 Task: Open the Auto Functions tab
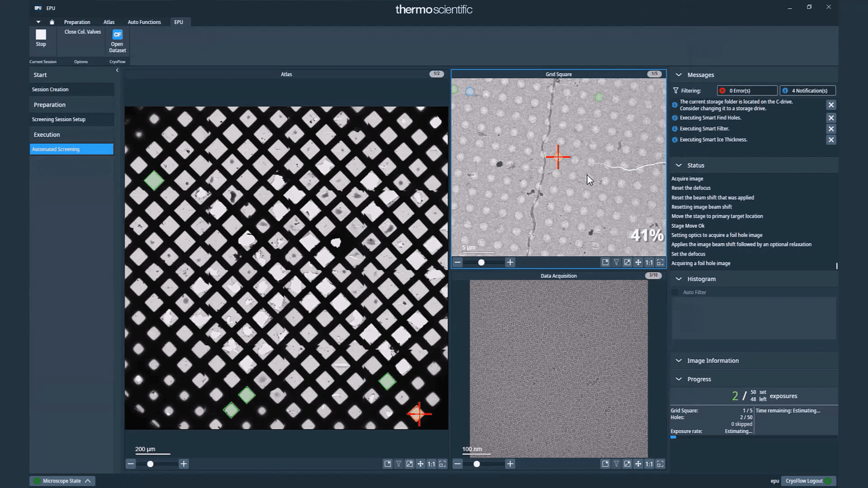(x=144, y=22)
